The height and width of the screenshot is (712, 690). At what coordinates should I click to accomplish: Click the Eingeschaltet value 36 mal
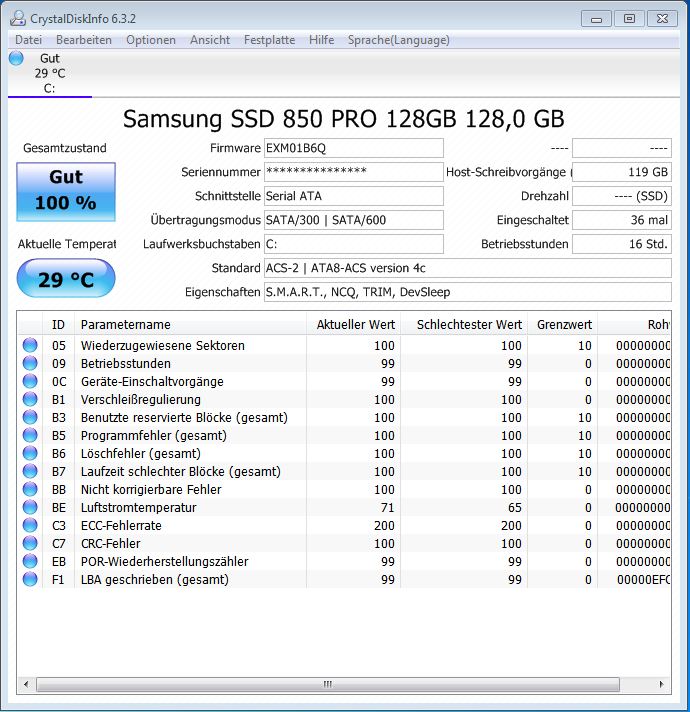tap(621, 220)
